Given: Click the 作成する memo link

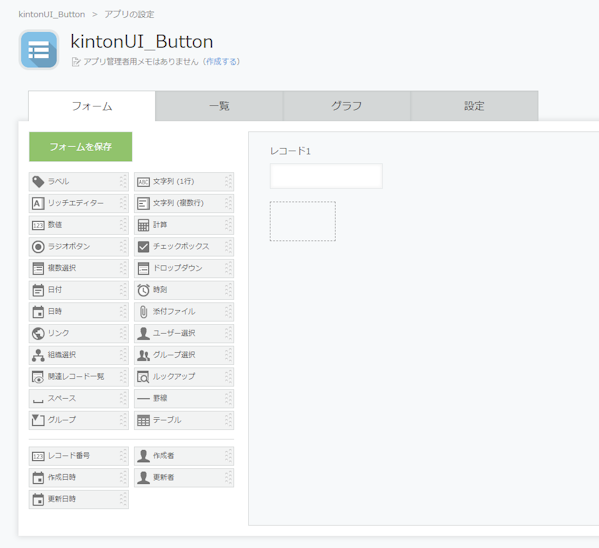Looking at the screenshot, I should click(x=221, y=62).
